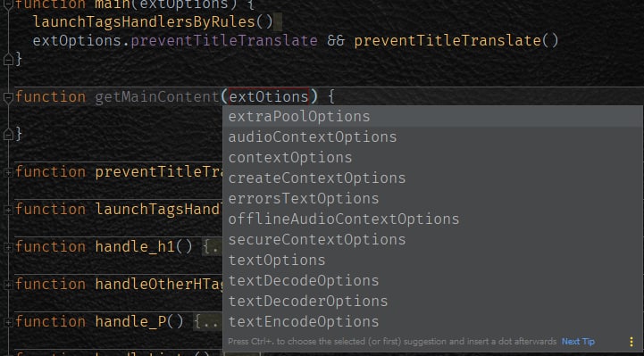Click the extOtions parameter text field
The height and width of the screenshot is (356, 644).
point(269,96)
